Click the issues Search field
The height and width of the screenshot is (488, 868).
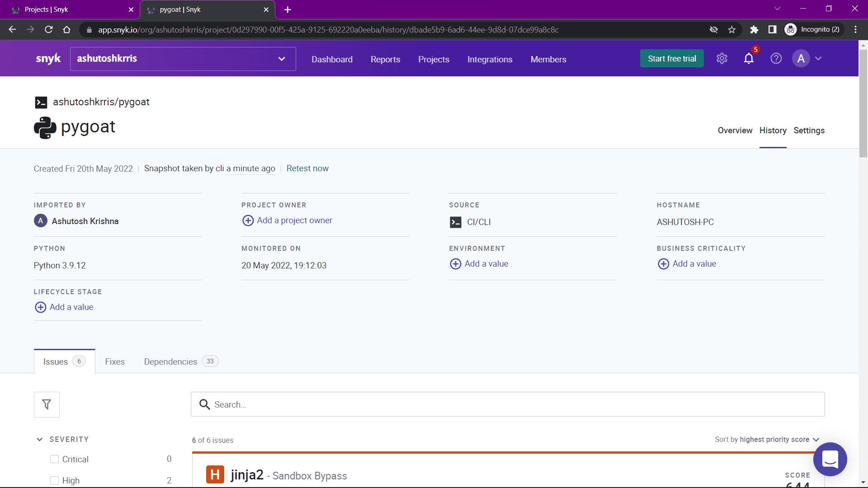click(508, 404)
